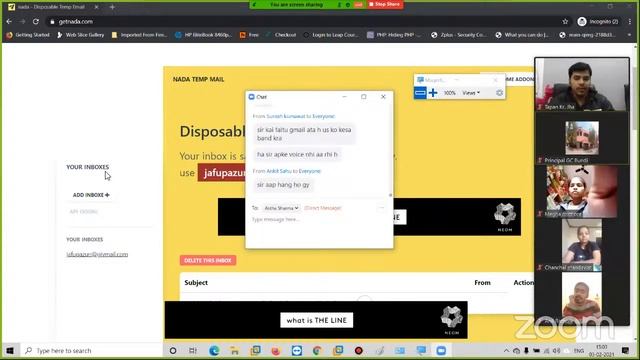
Task: Open the PHP Hiding PHP bookmark
Action: (x=394, y=35)
